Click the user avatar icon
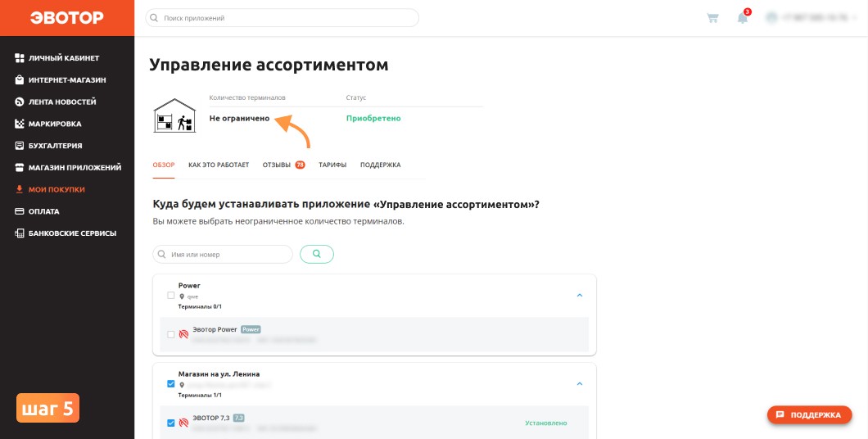The width and height of the screenshot is (868, 439). [x=771, y=18]
